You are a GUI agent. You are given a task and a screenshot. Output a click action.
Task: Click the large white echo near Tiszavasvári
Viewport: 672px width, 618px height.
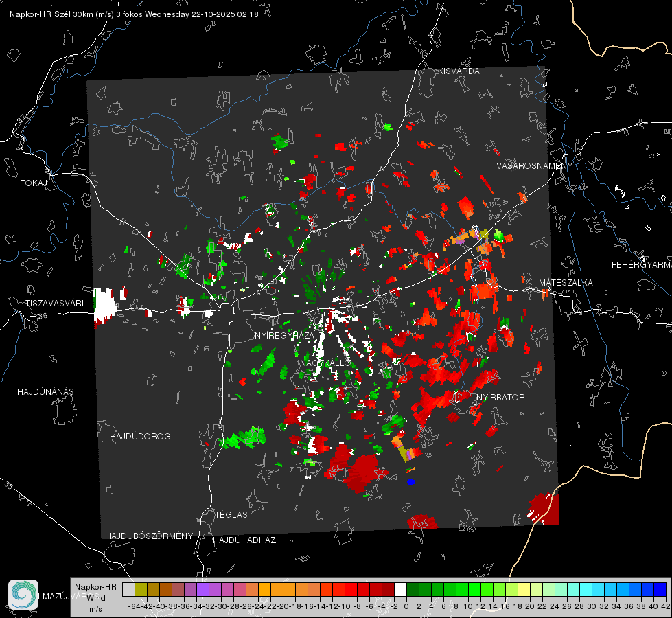[104, 306]
